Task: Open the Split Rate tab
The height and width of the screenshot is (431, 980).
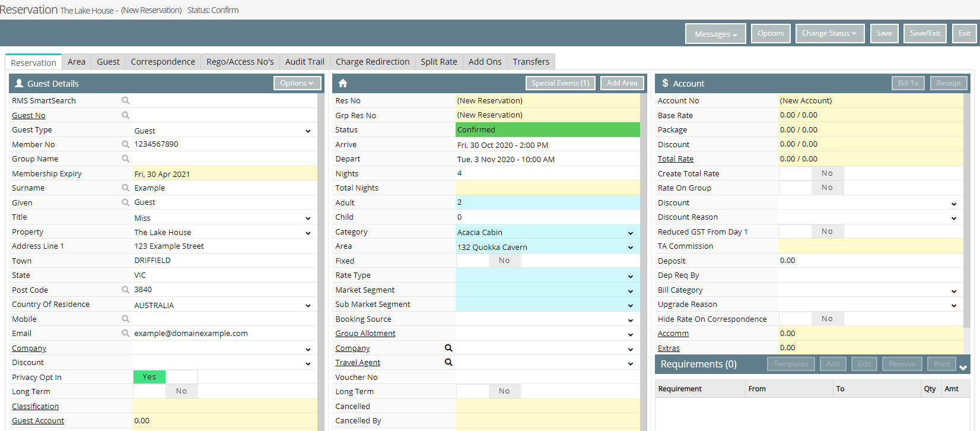Action: click(439, 62)
